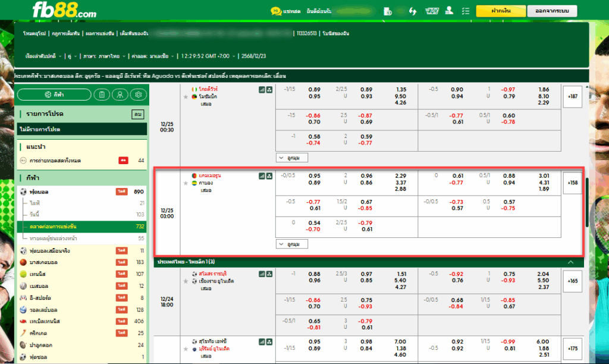Click the 1X2 odds 2.29 for Cameroon
Image resolution: width=609 pixels, height=364 pixels.
point(400,176)
